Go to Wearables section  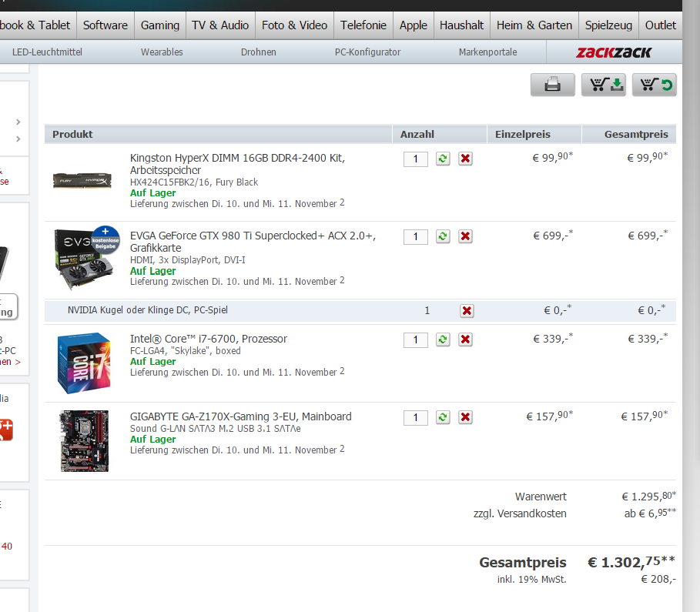162,52
